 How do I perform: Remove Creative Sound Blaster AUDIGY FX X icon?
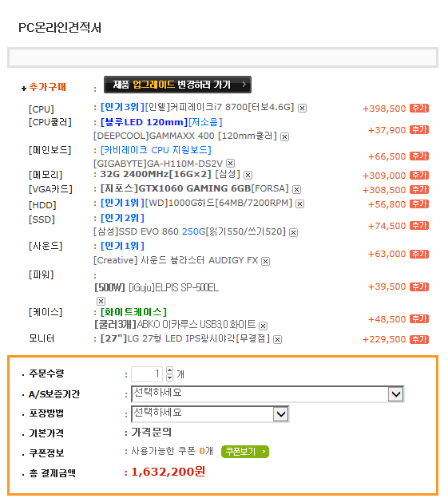coord(266,262)
